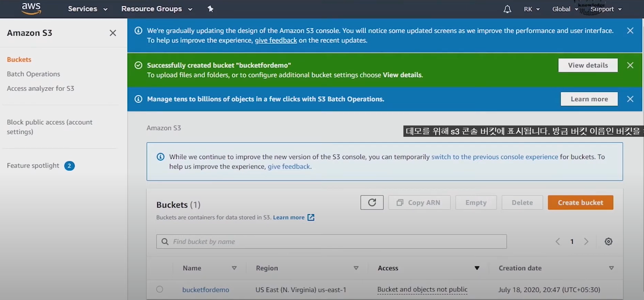This screenshot has width=644, height=300.
Task: Click the info icon in design update banner
Action: pyautogui.click(x=138, y=31)
